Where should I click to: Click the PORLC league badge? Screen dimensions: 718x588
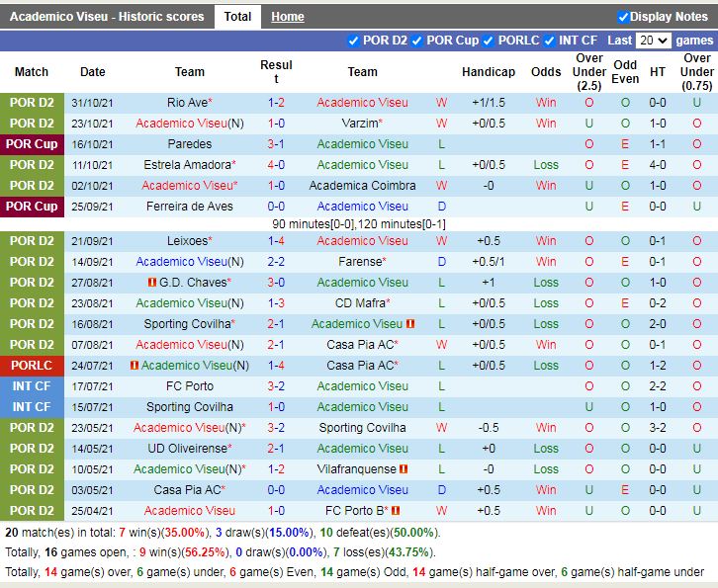[32, 366]
